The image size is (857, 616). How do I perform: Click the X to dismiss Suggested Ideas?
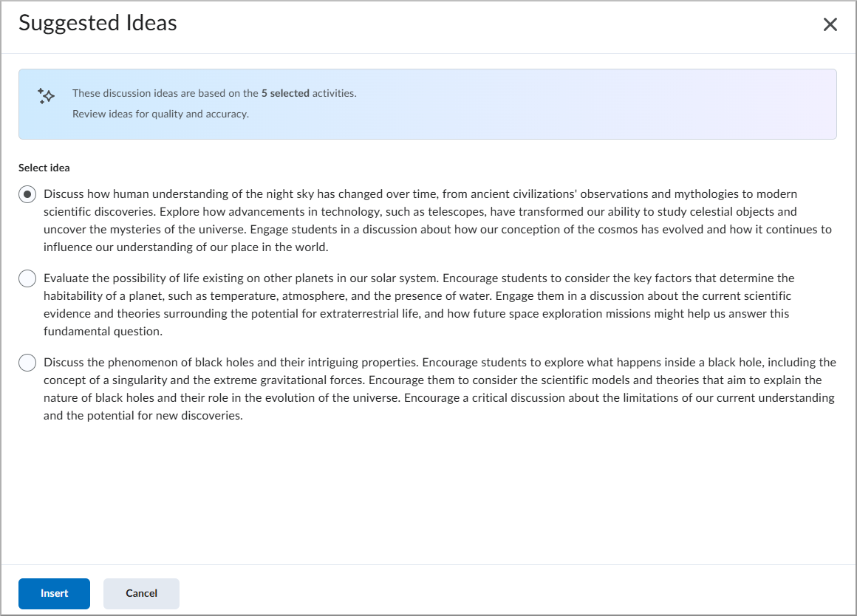(830, 24)
